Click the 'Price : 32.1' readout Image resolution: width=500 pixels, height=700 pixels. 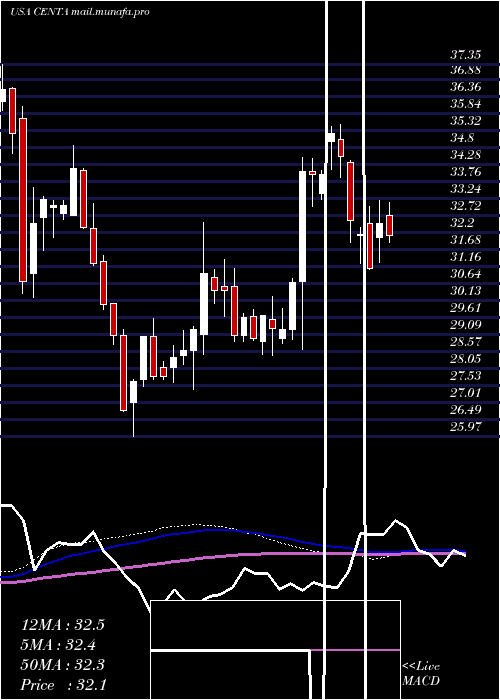(64, 685)
